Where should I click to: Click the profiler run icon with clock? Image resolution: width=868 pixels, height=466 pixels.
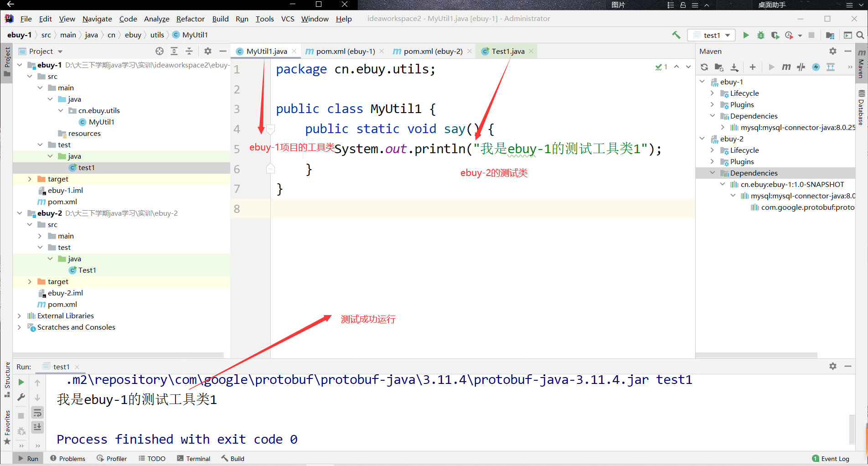pos(789,35)
